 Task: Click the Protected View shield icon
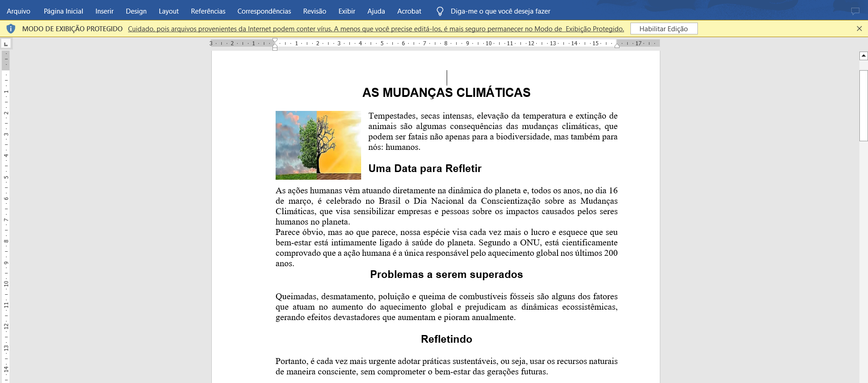click(11, 29)
